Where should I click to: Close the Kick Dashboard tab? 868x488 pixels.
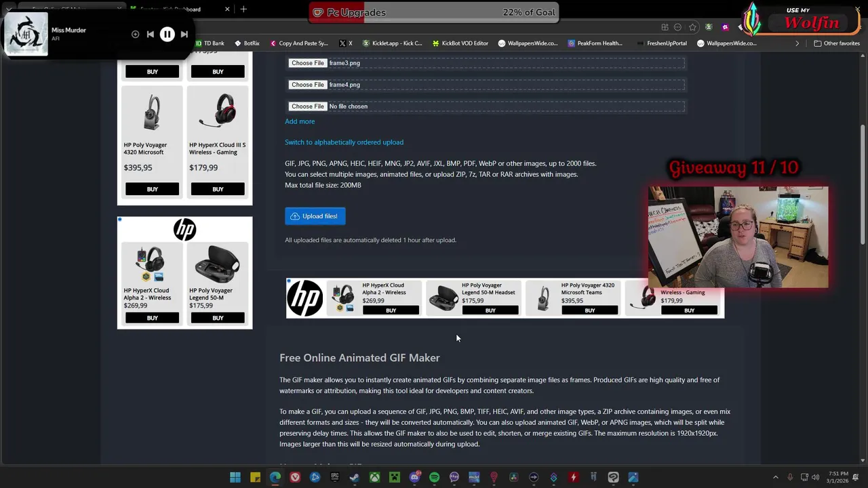tap(227, 9)
